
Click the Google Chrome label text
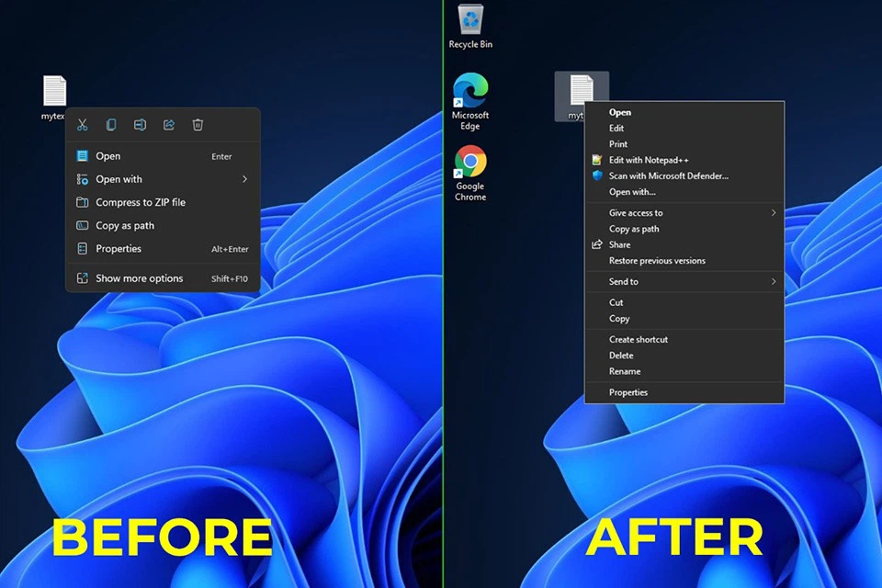pos(470,191)
